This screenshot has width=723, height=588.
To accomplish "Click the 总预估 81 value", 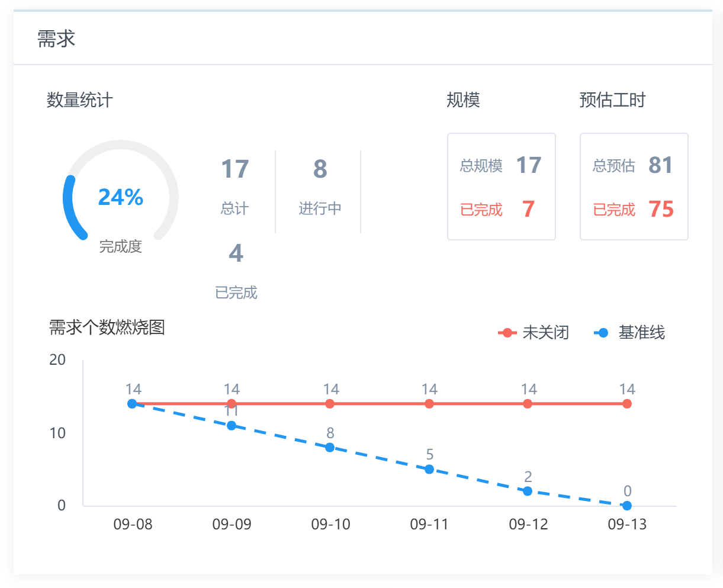I will 661,165.
